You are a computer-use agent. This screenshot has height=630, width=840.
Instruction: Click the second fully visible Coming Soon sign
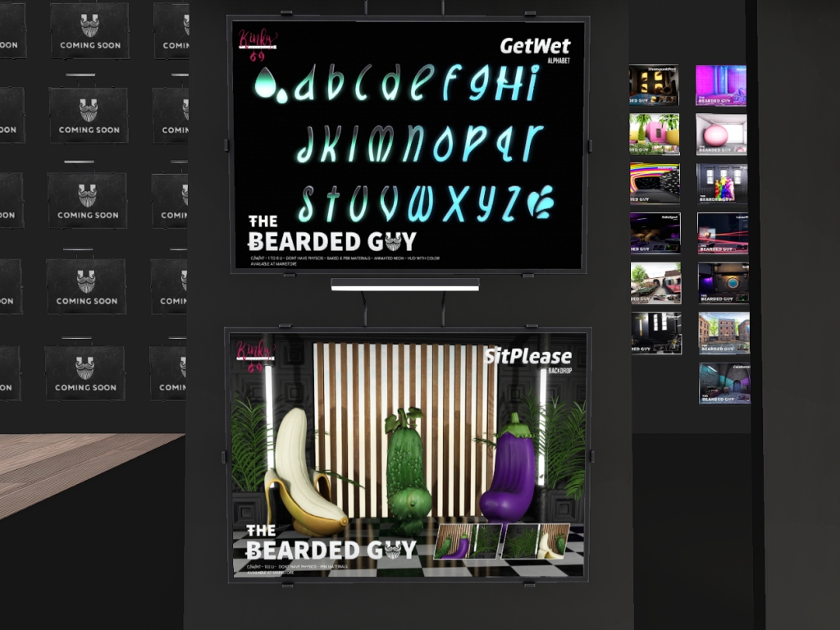(89, 115)
